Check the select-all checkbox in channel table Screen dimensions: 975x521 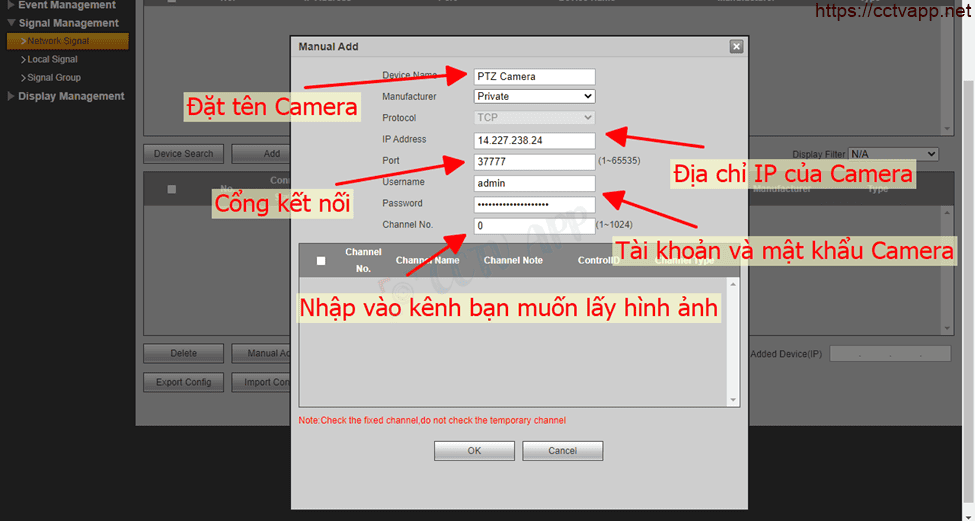(x=321, y=261)
